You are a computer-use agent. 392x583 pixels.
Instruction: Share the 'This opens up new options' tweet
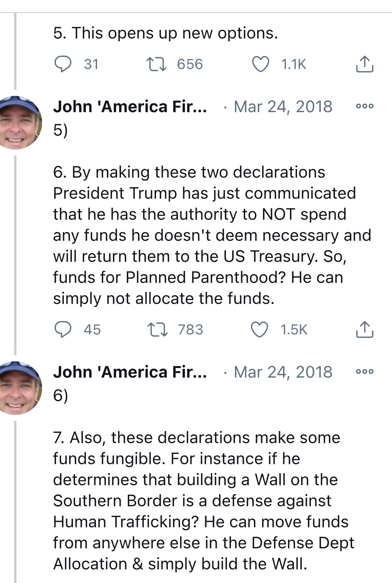[x=365, y=64]
